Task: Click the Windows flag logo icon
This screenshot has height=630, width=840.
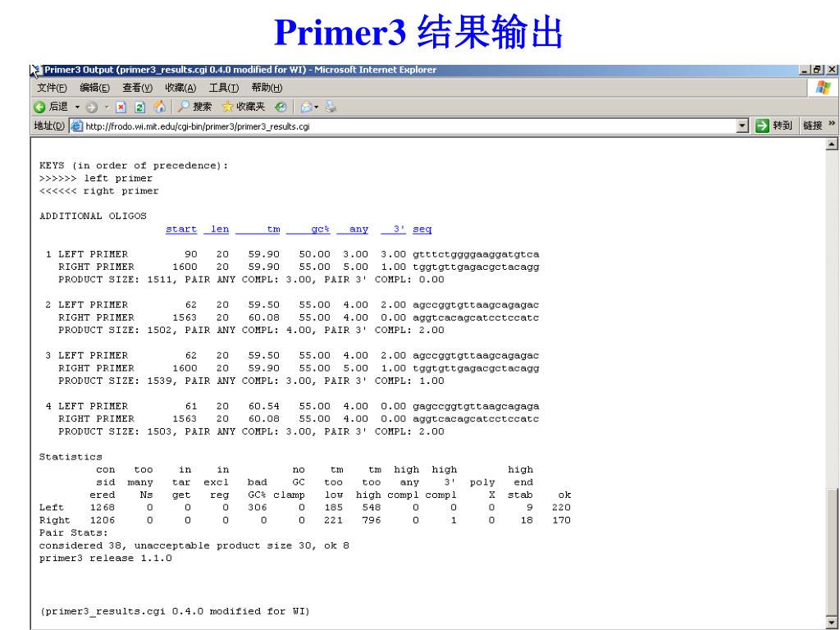Action: pyautogui.click(x=823, y=88)
